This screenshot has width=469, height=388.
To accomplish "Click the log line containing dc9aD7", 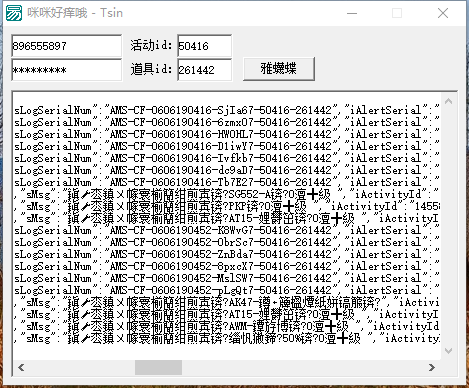I will click(227, 170).
